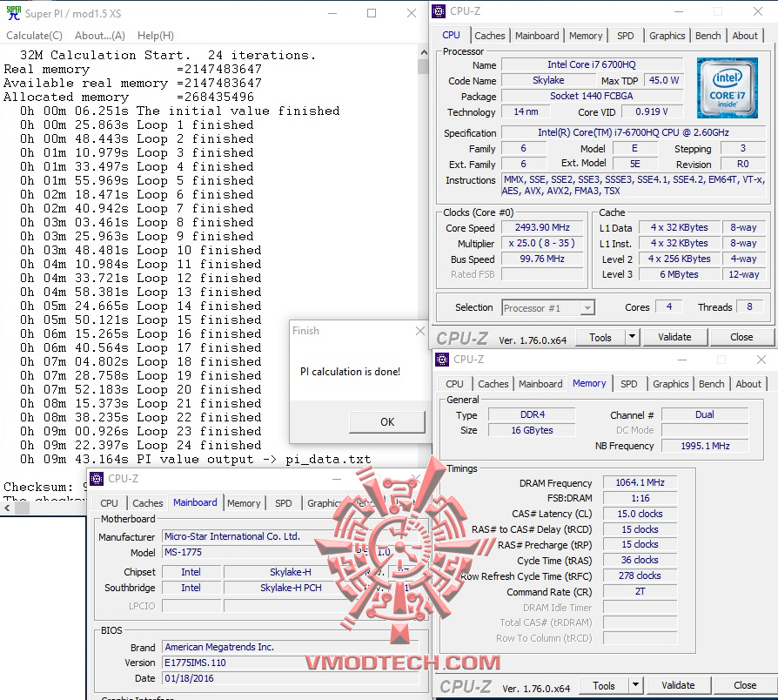Select CPU tab in Mainboard CPU-Z window

(x=109, y=503)
